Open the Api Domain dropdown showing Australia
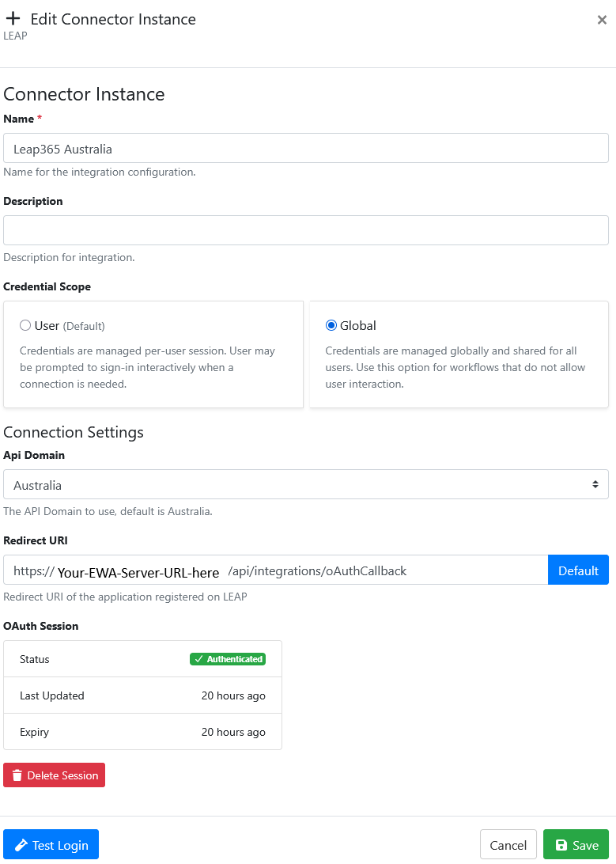This screenshot has height=864, width=616. pos(305,484)
